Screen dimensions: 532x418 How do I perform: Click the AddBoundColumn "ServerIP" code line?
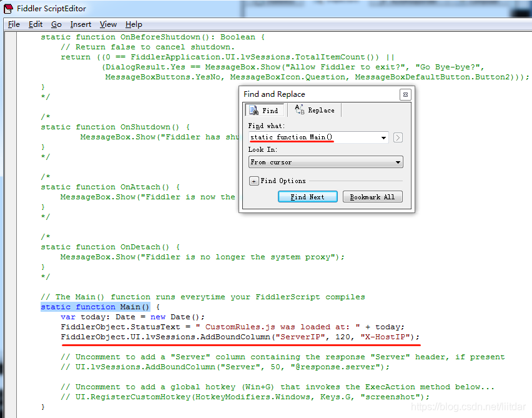[x=240, y=337]
